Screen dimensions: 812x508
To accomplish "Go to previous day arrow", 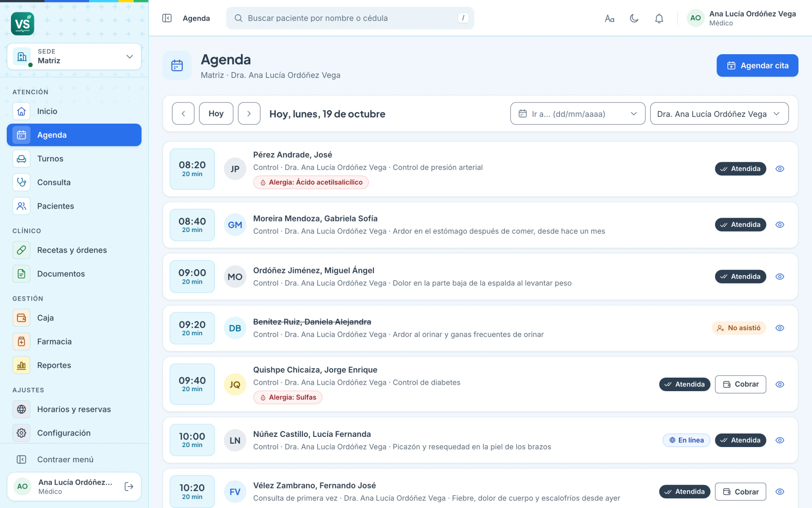I will (x=183, y=113).
